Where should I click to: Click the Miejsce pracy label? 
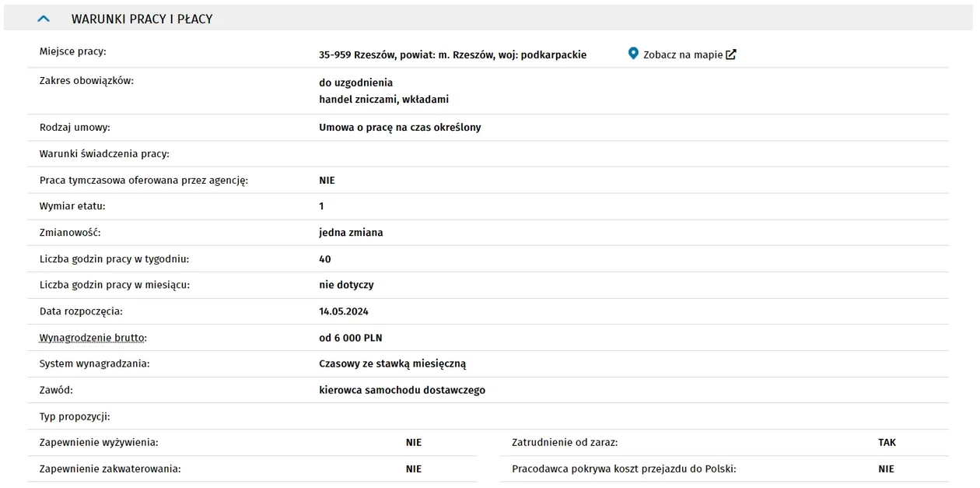[x=73, y=51]
